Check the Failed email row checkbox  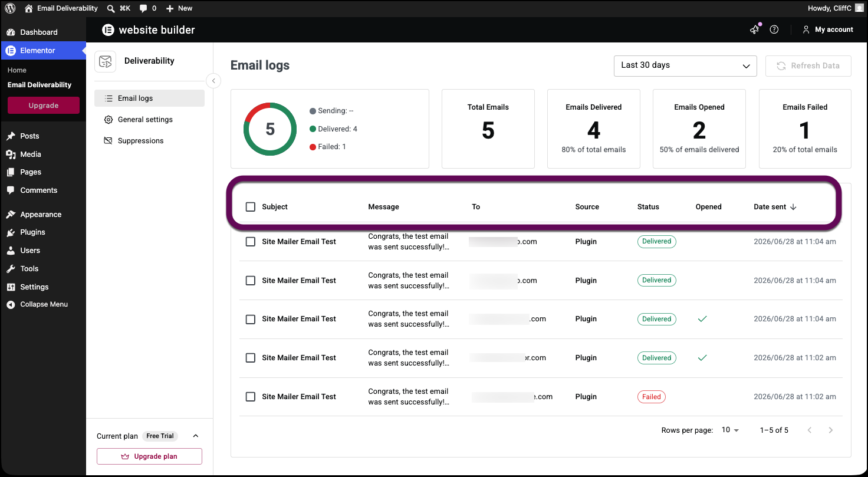(251, 397)
